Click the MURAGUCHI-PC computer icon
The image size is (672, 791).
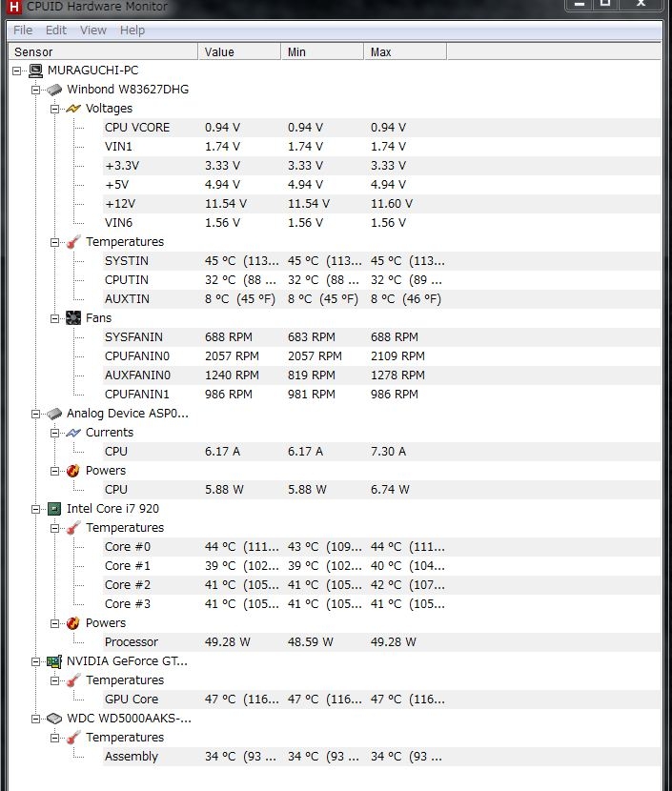pyautogui.click(x=35, y=71)
